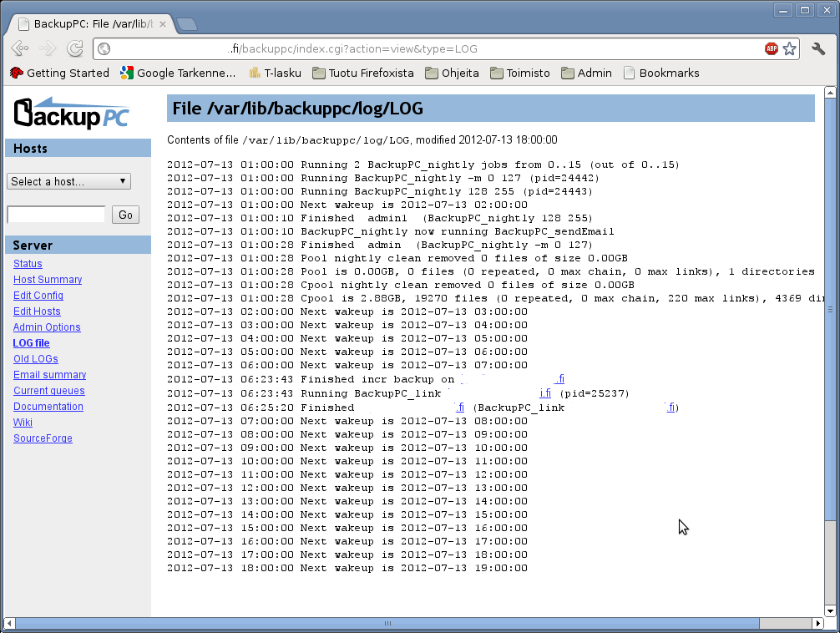Viewport: 840px width, 633px height.
Task: Bookmark page with the star icon
Action: pos(789,48)
